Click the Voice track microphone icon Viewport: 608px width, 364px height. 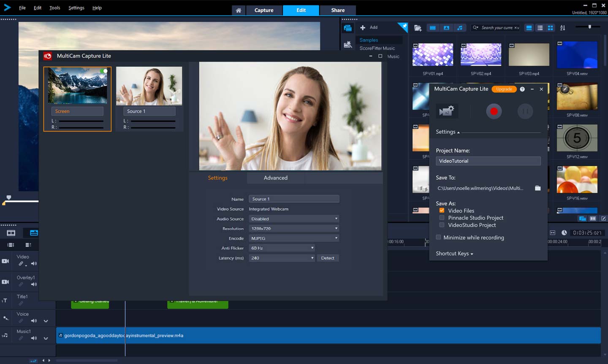[x=5, y=318]
